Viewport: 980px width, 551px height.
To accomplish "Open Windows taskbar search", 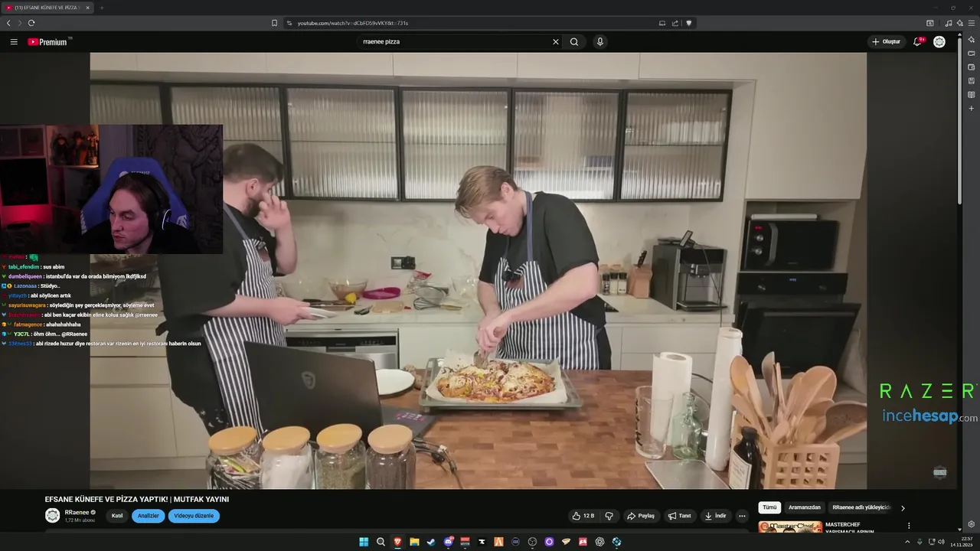I will tap(381, 542).
